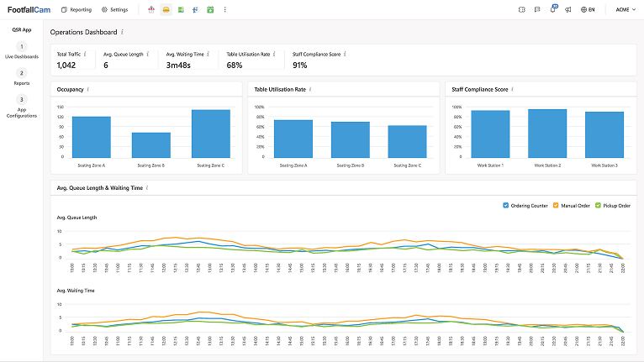
Task: Toggle the Ordering Counter legend checkbox
Action: point(505,205)
